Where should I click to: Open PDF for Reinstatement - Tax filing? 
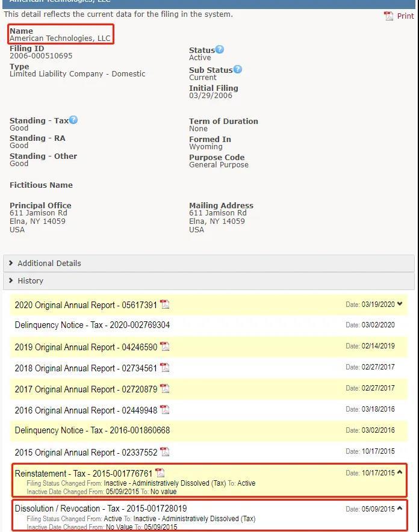160,472
